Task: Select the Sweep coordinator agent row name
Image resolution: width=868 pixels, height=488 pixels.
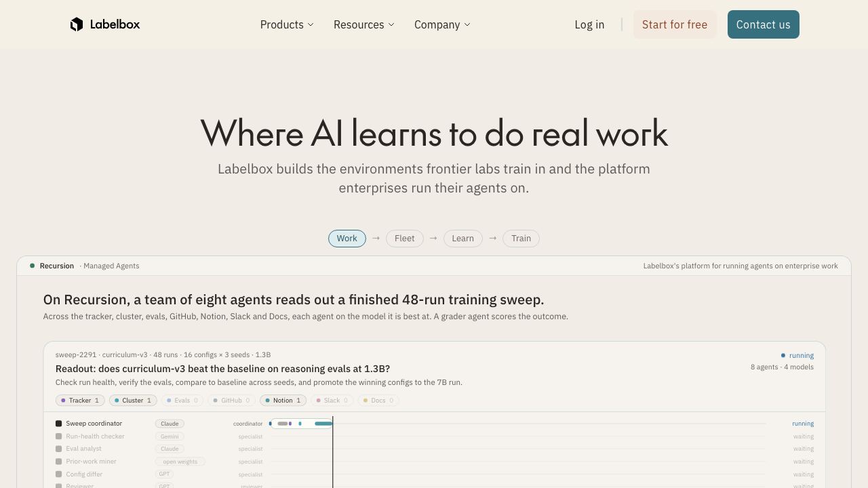Action: [94, 424]
